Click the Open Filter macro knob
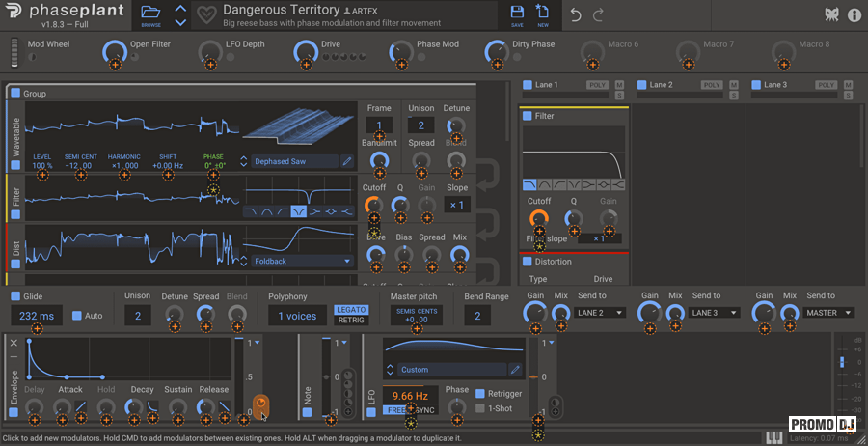 114,51
